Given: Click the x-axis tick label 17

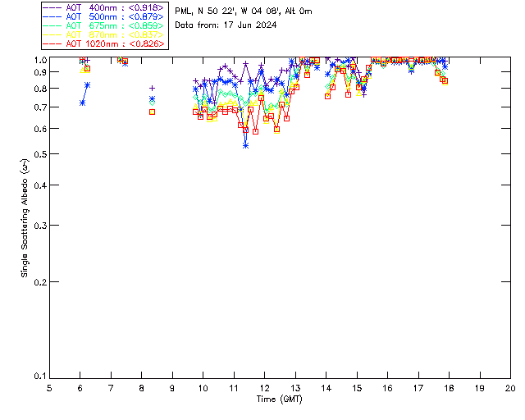Looking at the screenshot, I should (418, 388).
